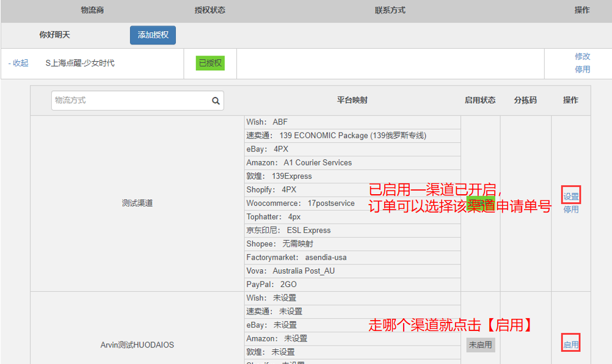Click the 'Factorymarket: asendia-usa' mapping row
612x364 pixels.
[352, 258]
